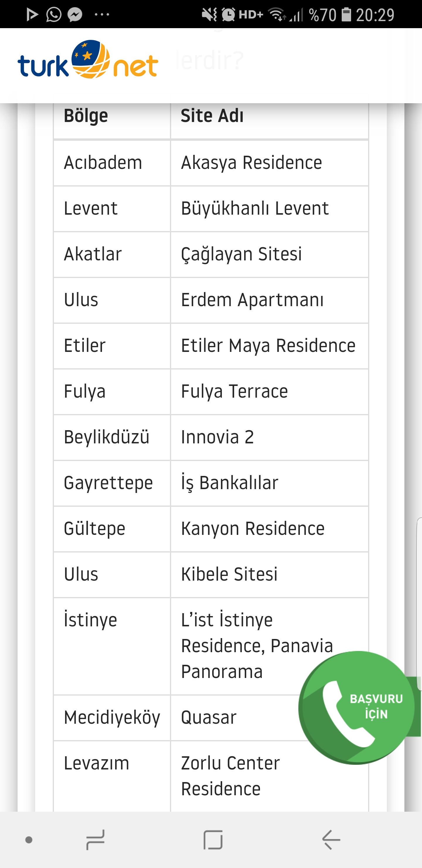Tap the small dot navigation bar toggle

[29, 840]
